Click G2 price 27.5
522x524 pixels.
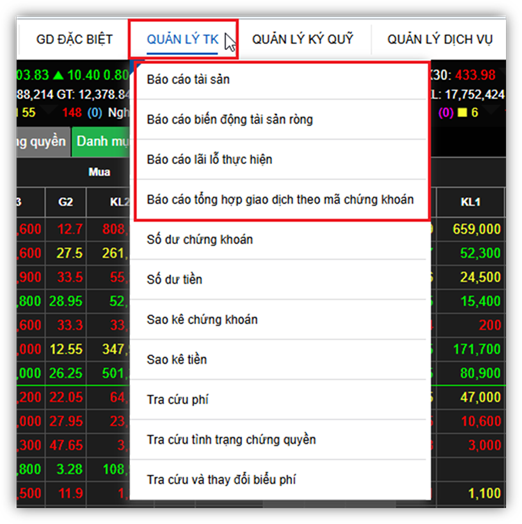pos(70,253)
